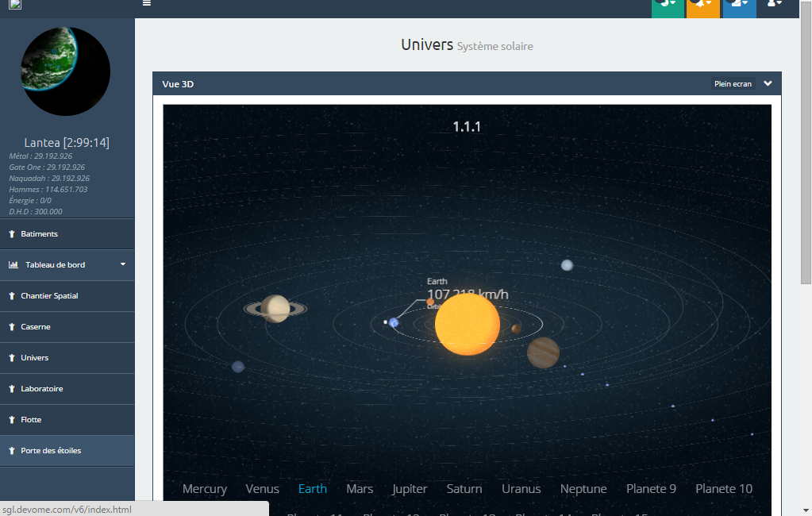Click the Uranus planet sphere
812x516 pixels.
[567, 265]
